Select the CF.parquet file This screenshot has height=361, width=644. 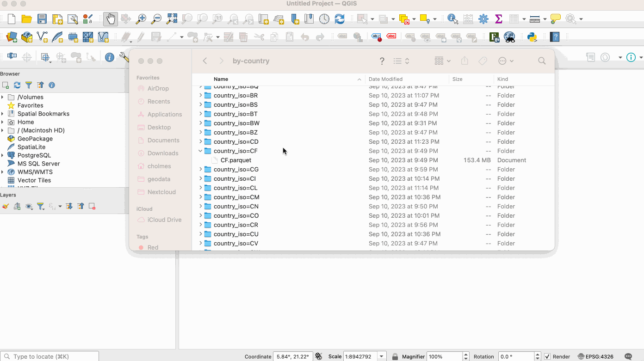(236, 160)
